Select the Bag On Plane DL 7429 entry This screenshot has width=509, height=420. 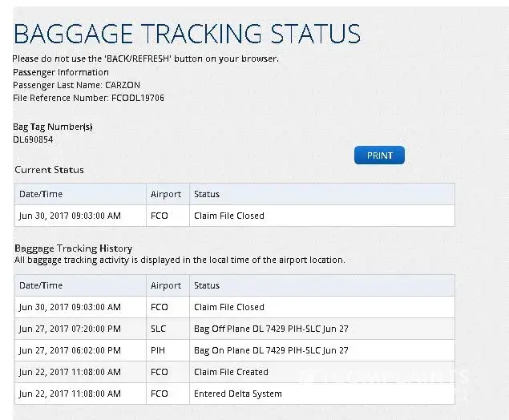coord(271,350)
